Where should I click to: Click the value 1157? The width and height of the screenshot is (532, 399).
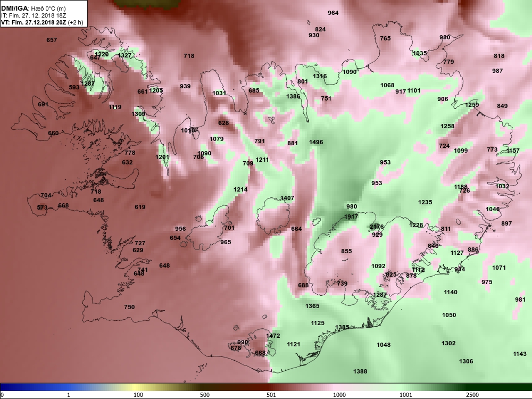click(x=513, y=151)
